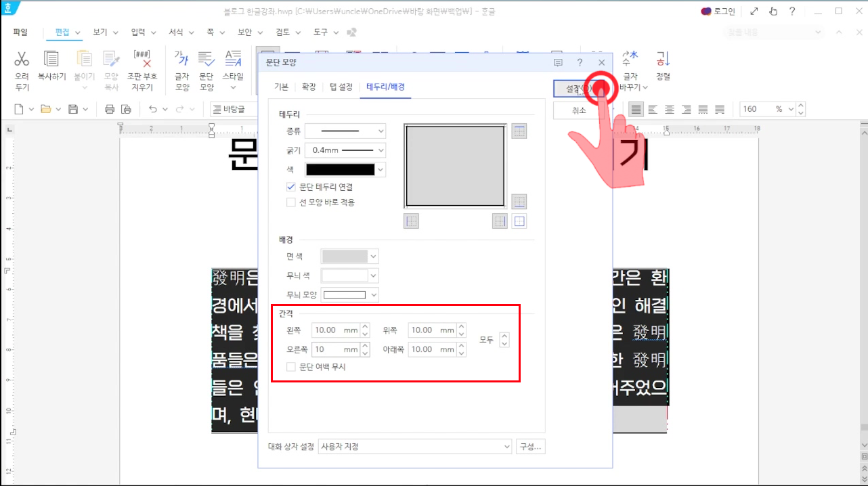The image size is (868, 486).
Task: Click the fullscreen expand arrows icon
Action: [x=754, y=11]
